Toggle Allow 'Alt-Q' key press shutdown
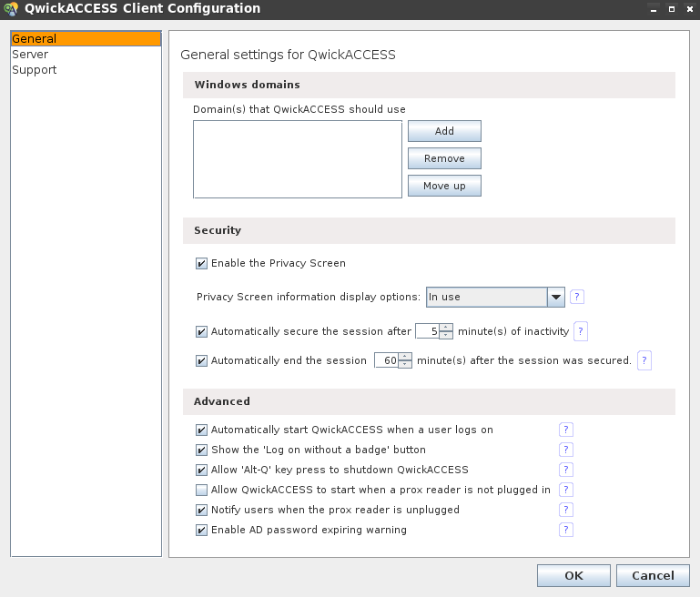The height and width of the screenshot is (597, 700). click(201, 470)
